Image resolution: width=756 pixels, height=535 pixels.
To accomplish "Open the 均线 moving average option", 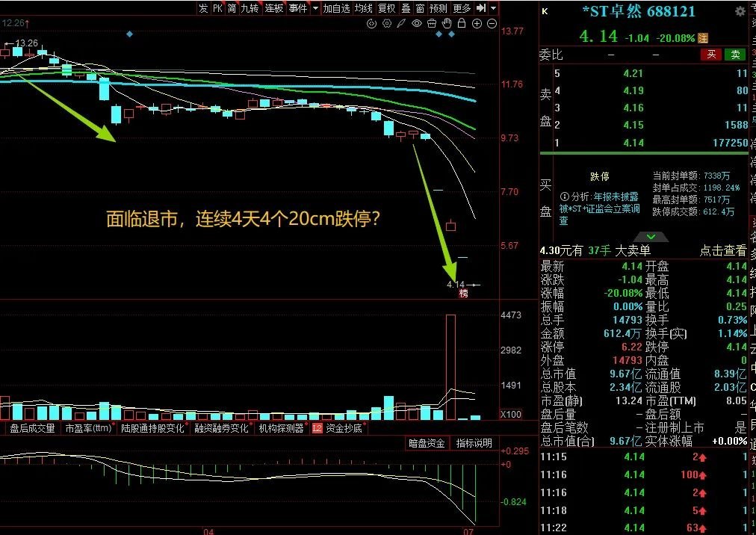I will click(363, 8).
